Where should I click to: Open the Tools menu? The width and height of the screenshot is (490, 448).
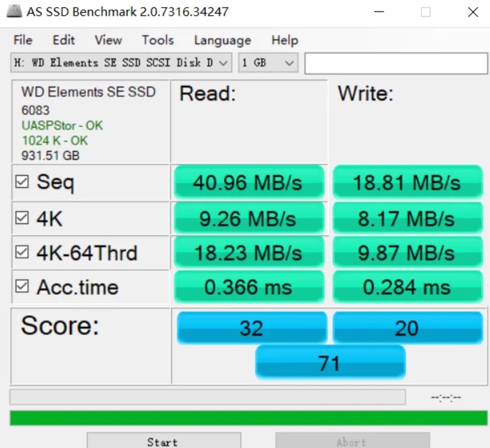(157, 40)
